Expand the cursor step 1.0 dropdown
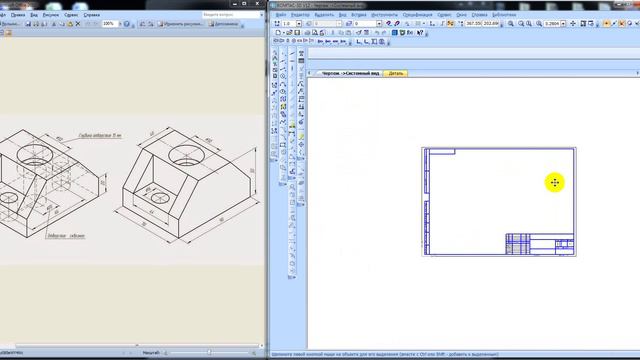640x360 pixels. 299,24
